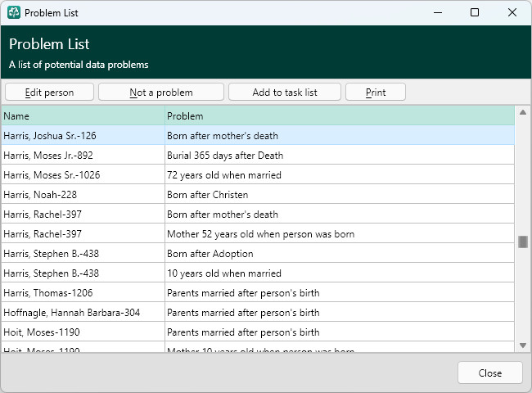532x393 pixels.
Task: Select Harris, Rachel-397 with Mother 52 years old
Action: point(258,234)
